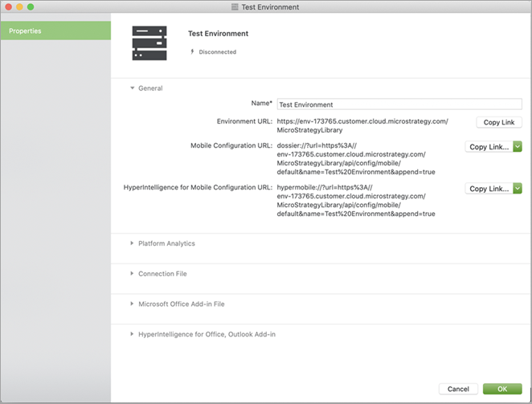Minimize window using the yellow button
This screenshot has width=532, height=404.
coord(20,7)
